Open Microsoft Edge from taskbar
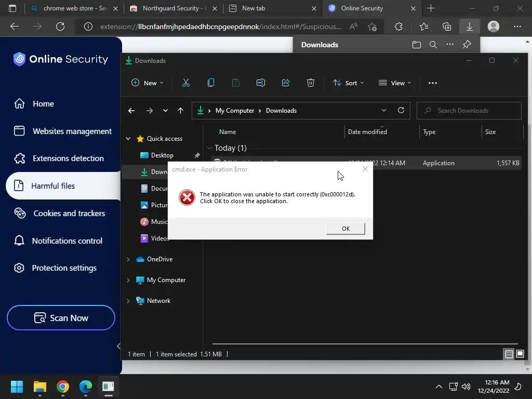 (86, 387)
